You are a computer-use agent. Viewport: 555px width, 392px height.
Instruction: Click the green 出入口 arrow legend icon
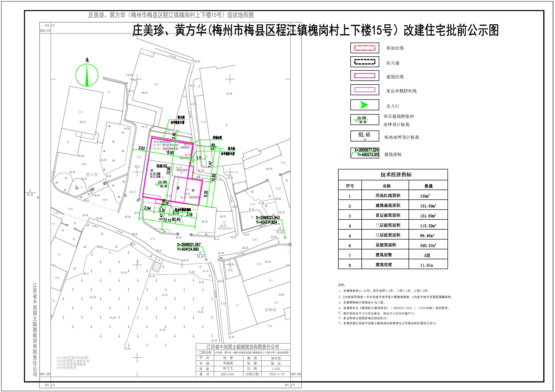(364, 105)
